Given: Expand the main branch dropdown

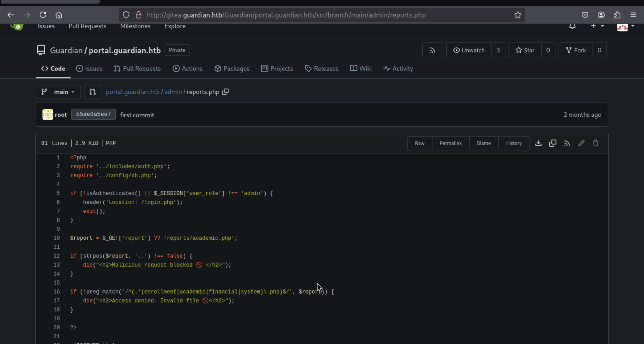Looking at the screenshot, I should tap(58, 92).
